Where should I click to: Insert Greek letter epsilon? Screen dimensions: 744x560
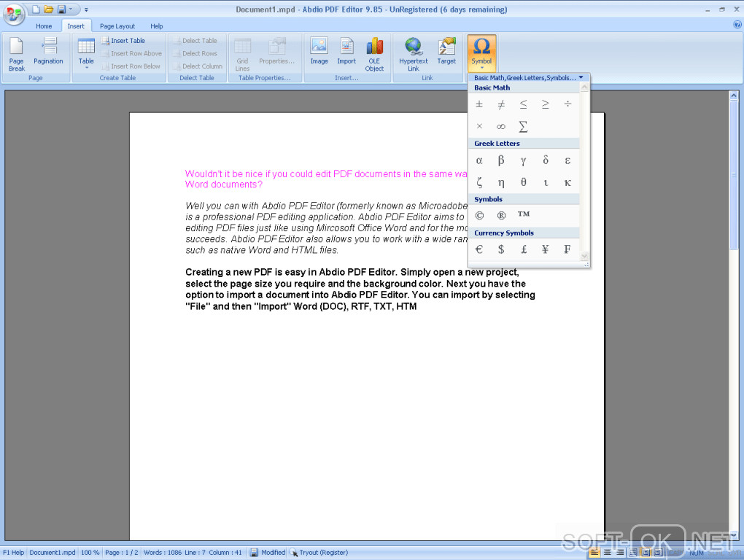click(567, 160)
